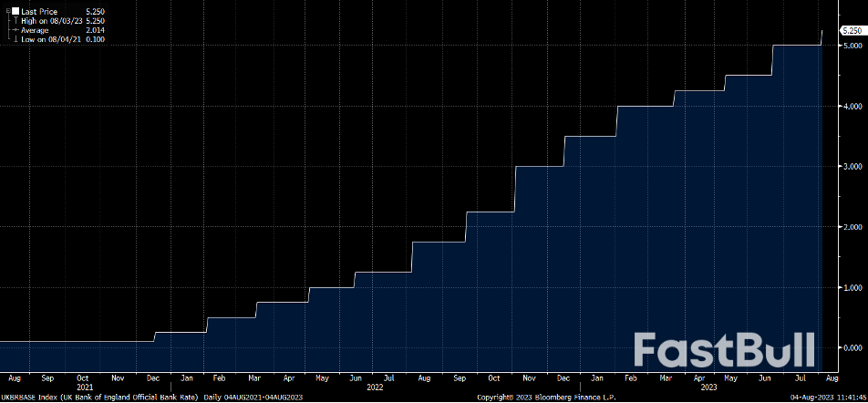Select the High on 08/03/23 legend entry

coord(51,21)
